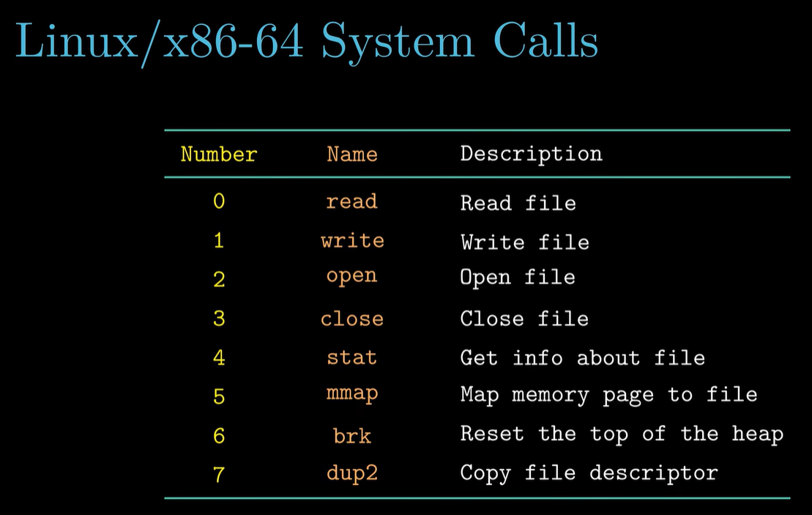Select the "open" syscall name

pyautogui.click(x=352, y=277)
